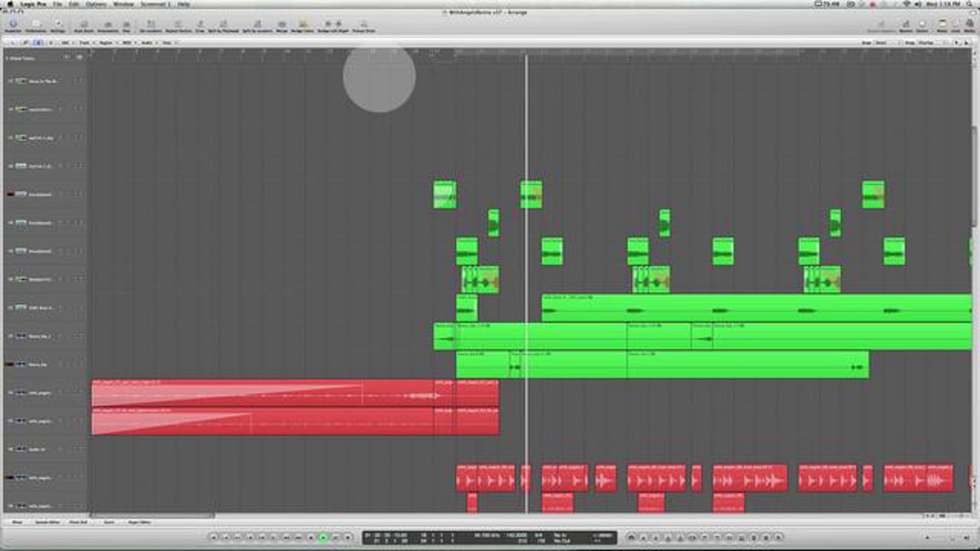Screen dimensions: 980x551
Task: Click the Repeat Section icon
Action: coord(178,25)
